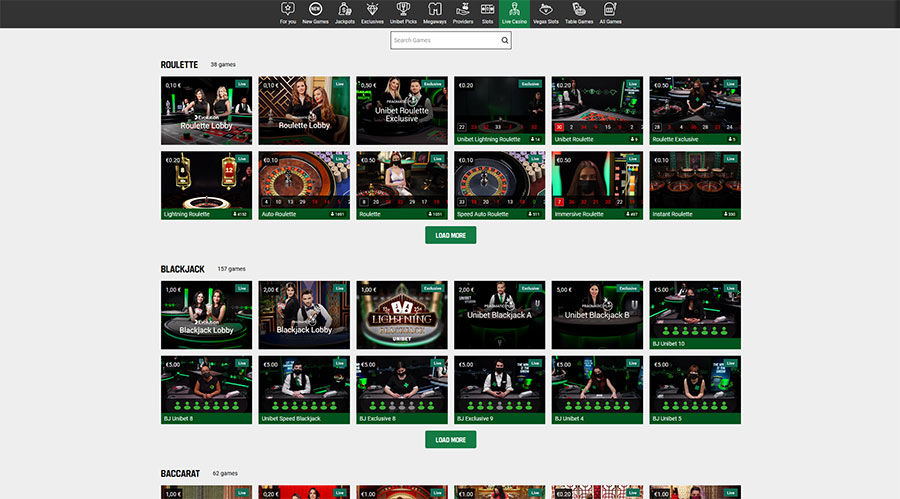Screen dimensions: 900x499
Task: Open the BJ Unibet 4 table
Action: coord(597,390)
